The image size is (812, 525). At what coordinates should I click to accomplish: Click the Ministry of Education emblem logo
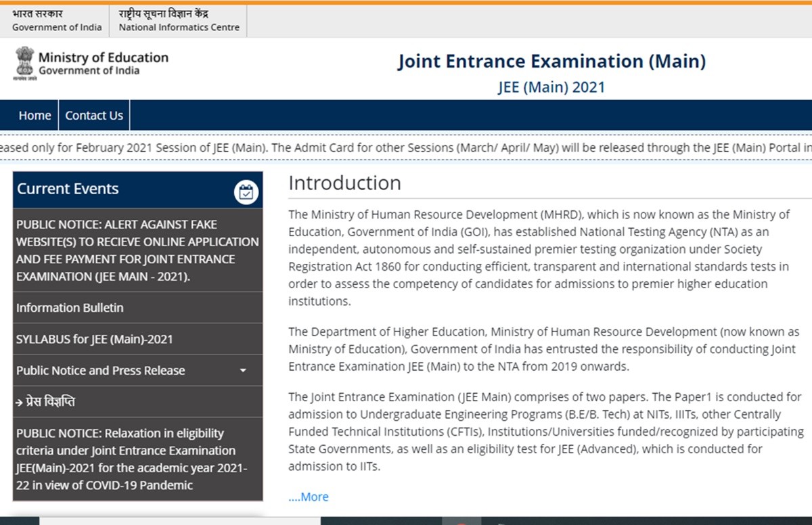click(25, 64)
